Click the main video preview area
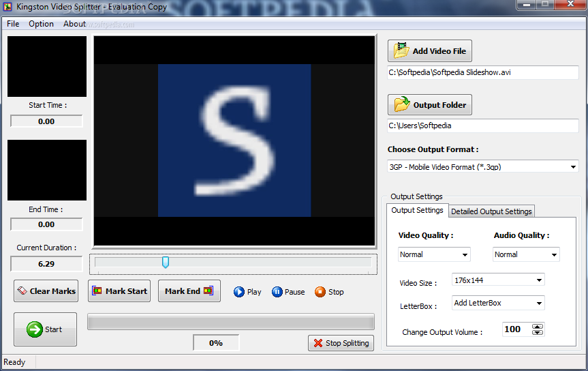This screenshot has width=588, height=371. pos(234,140)
